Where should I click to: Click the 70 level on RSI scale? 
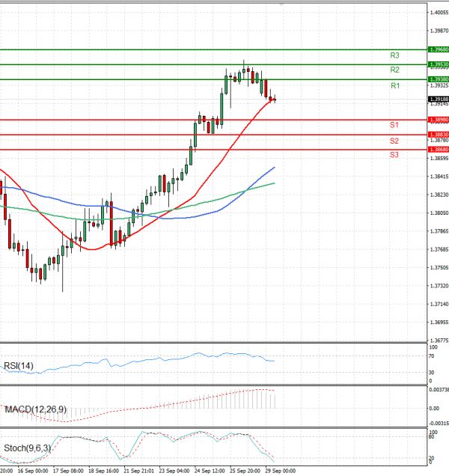click(x=431, y=356)
